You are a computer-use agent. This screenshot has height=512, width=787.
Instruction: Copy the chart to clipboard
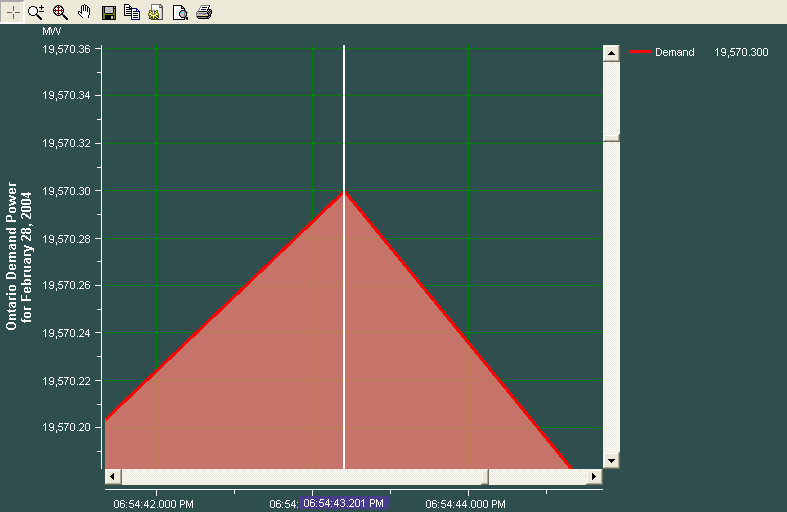(132, 12)
